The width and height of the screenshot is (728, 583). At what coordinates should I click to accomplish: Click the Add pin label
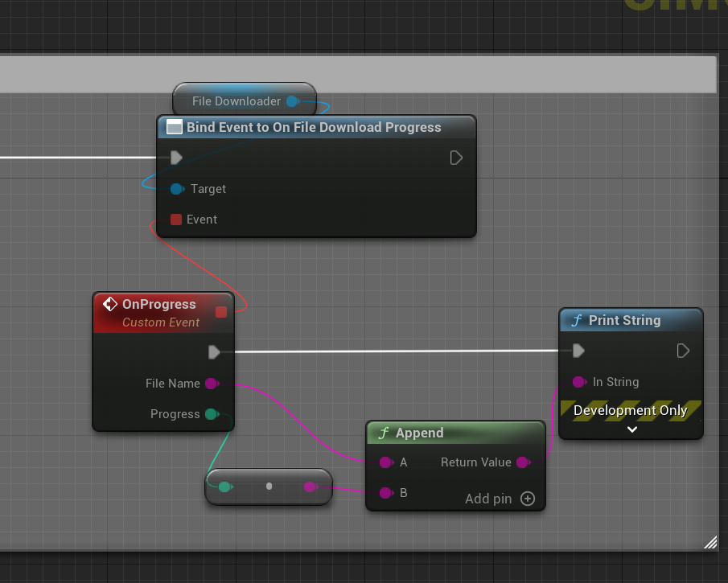488,499
